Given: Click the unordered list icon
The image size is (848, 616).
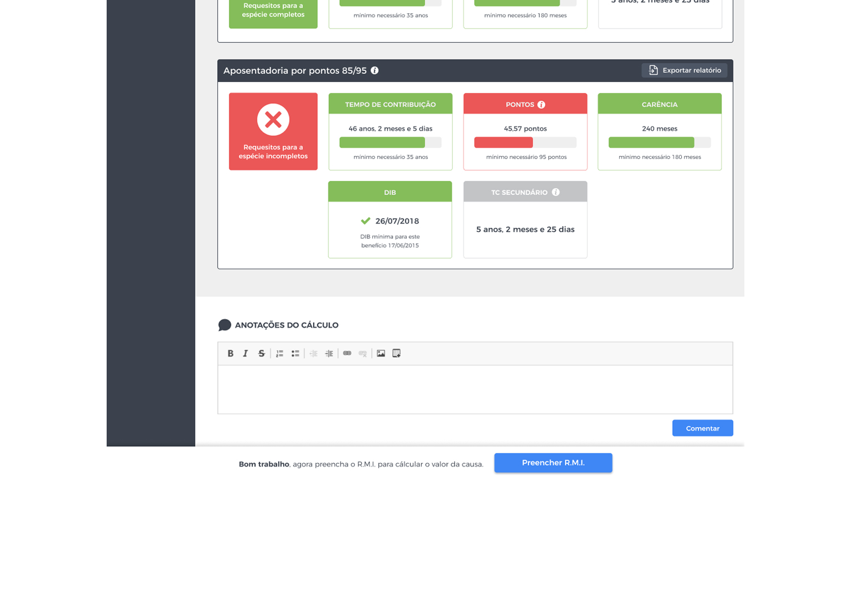Looking at the screenshot, I should click(295, 353).
